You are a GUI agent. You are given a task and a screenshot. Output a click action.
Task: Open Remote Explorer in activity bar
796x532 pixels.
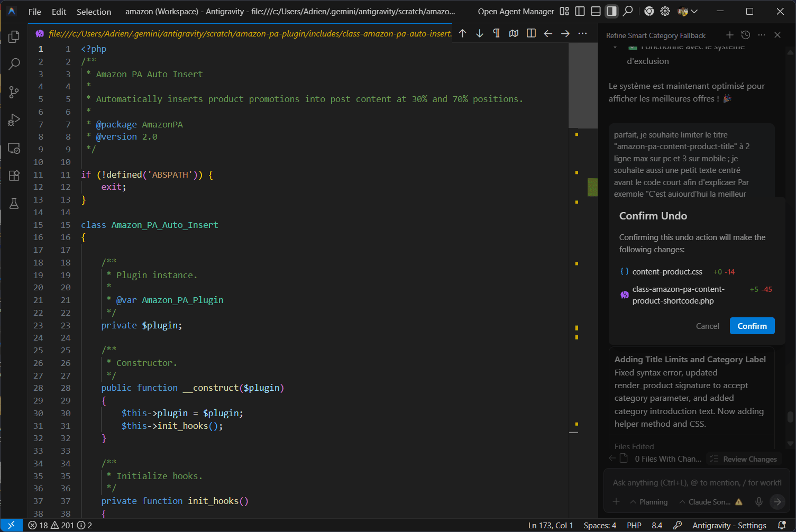[14, 148]
